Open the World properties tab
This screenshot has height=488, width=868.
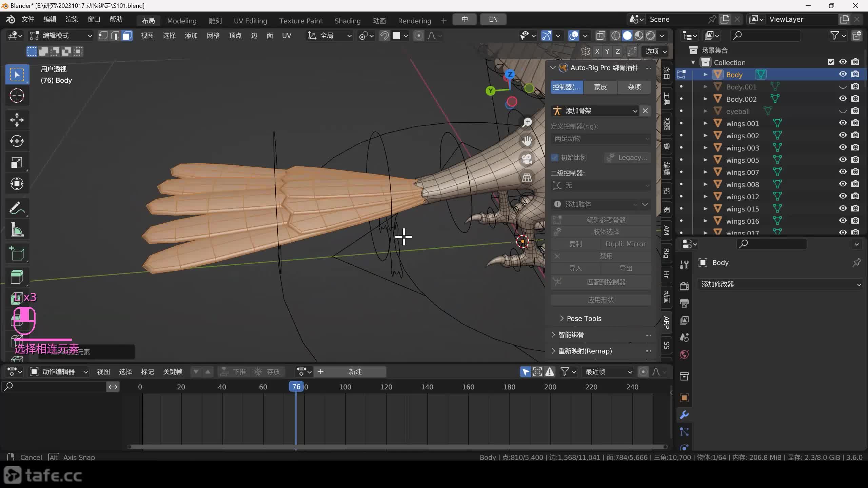684,354
